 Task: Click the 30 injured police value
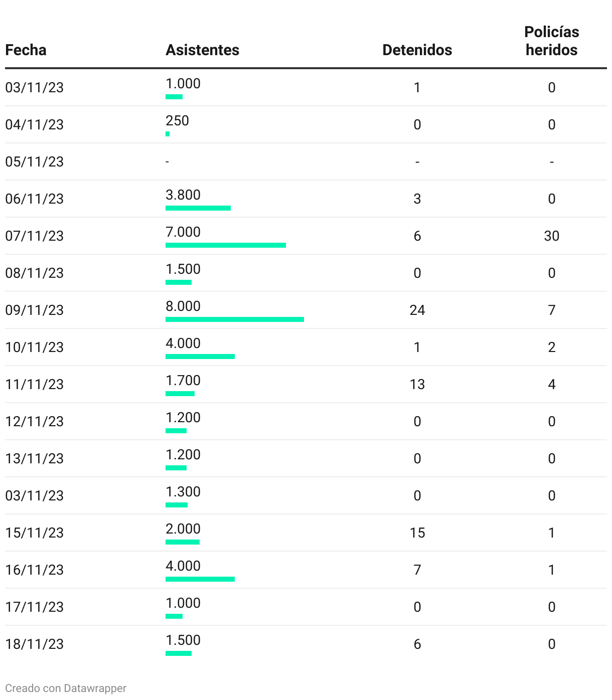click(551, 236)
